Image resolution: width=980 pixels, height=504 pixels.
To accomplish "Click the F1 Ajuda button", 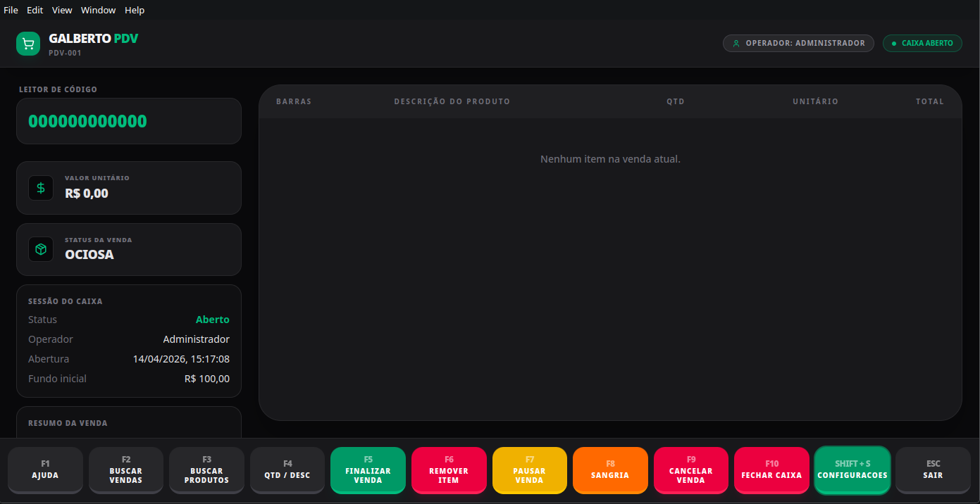I will coord(45,470).
